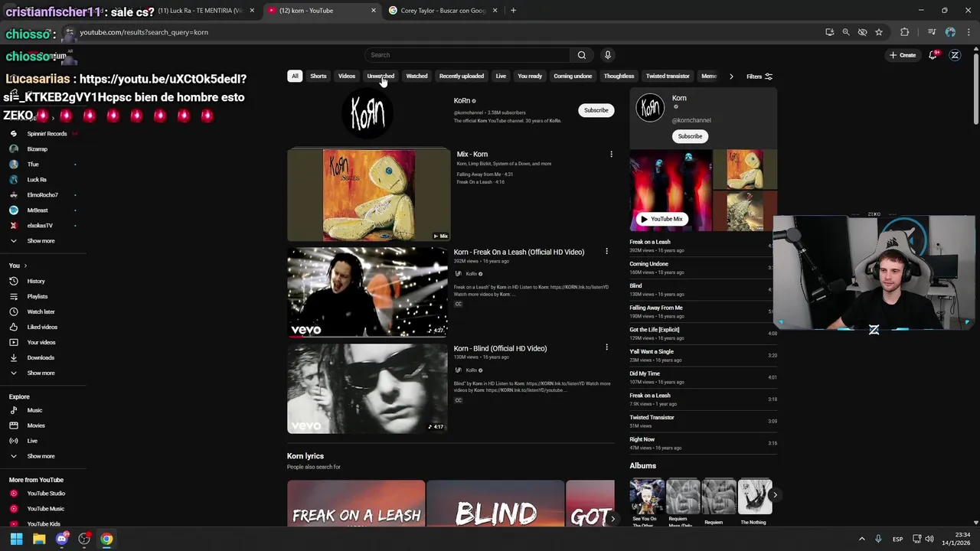Open File Explorer from taskbar

click(x=39, y=539)
